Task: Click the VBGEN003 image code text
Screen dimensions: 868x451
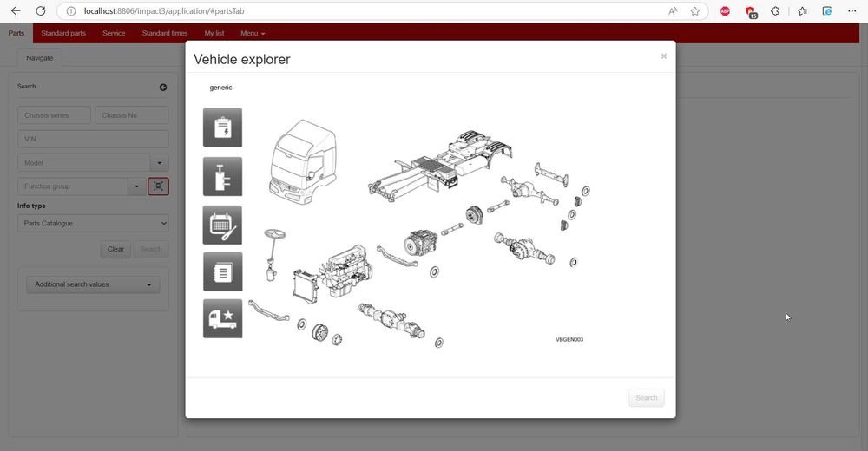Action: [x=569, y=340]
